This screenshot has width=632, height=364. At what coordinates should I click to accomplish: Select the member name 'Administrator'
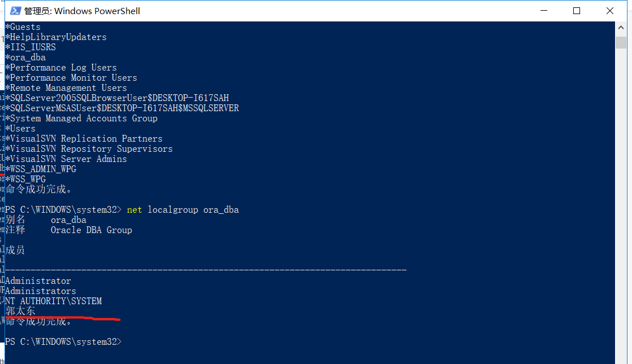click(37, 280)
